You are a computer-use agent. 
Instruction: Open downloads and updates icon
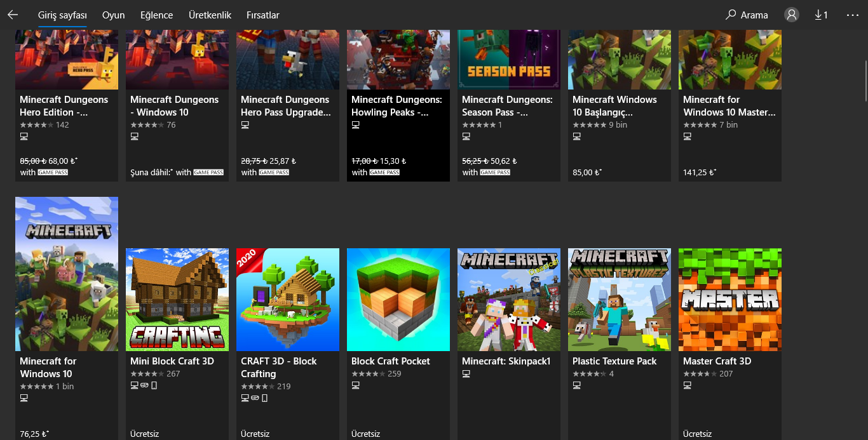(x=821, y=15)
